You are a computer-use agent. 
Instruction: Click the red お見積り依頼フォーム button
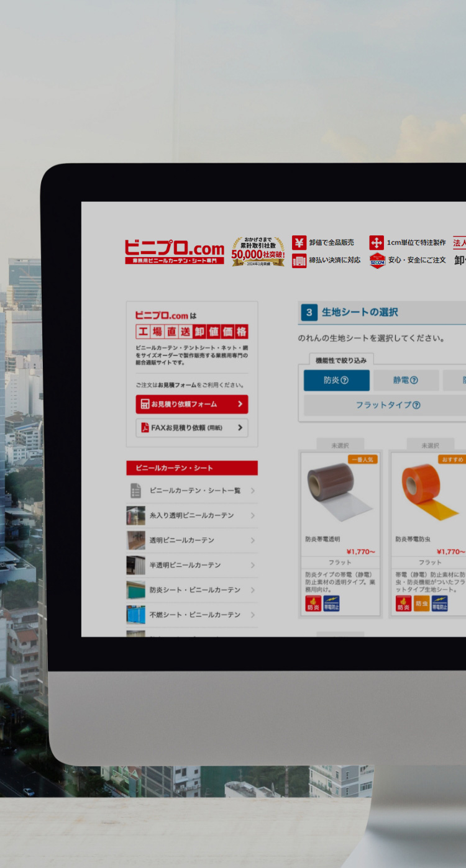[x=192, y=404]
